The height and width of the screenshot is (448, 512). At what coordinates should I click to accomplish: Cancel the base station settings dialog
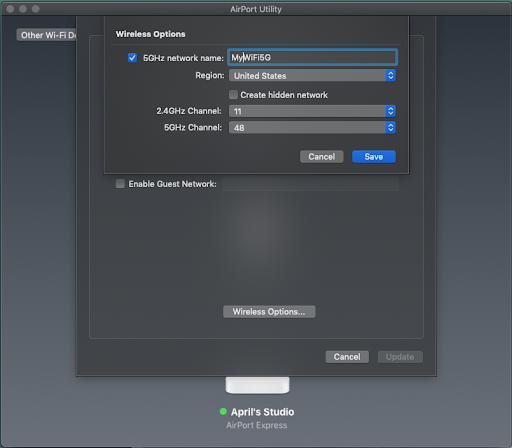point(347,357)
